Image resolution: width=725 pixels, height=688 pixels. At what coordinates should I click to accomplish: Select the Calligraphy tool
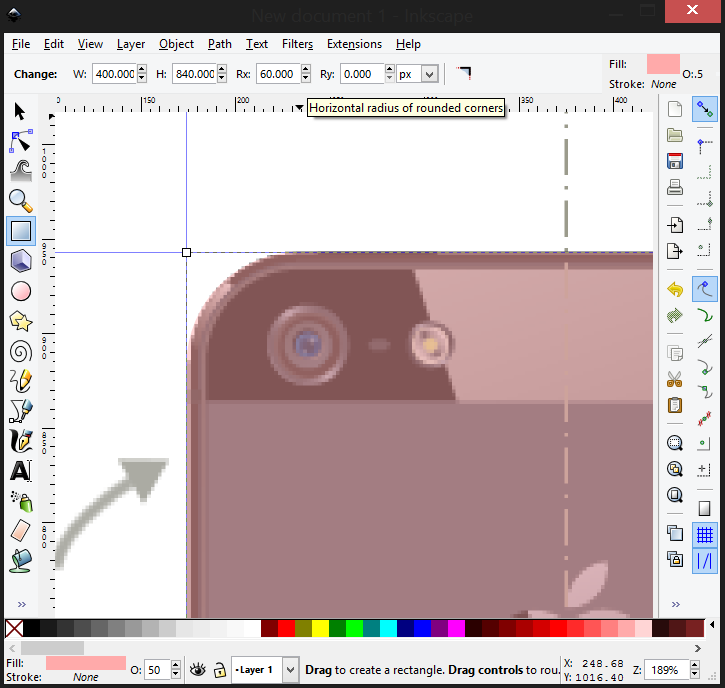tap(21, 441)
